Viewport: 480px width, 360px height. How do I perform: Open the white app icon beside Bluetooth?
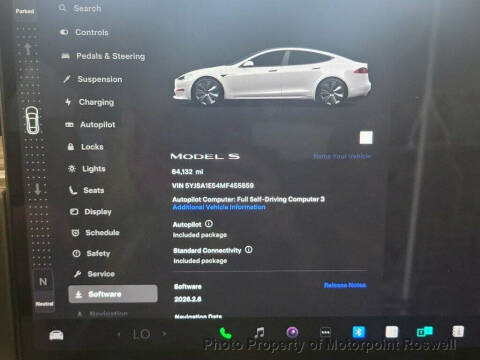pos(392,332)
